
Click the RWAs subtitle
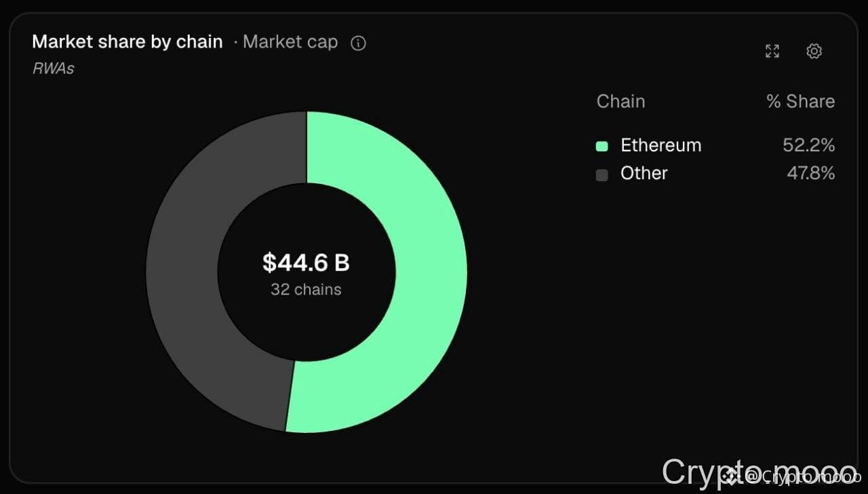[x=53, y=69]
